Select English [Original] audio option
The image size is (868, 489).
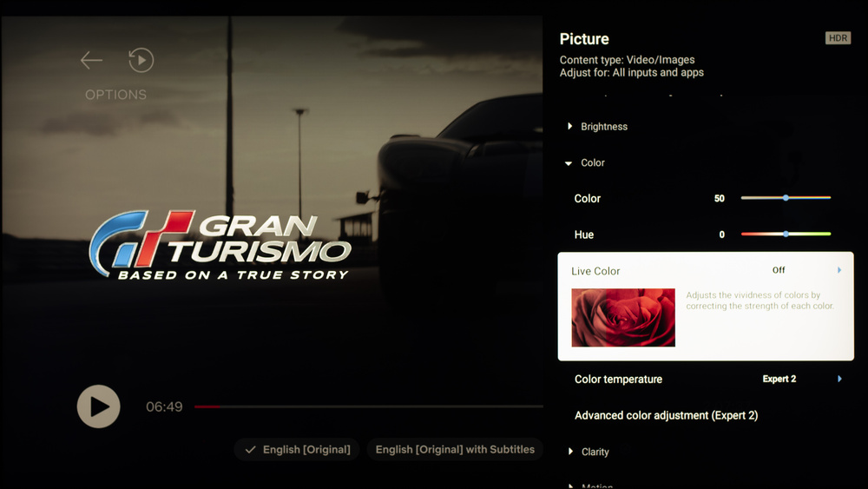coord(297,449)
